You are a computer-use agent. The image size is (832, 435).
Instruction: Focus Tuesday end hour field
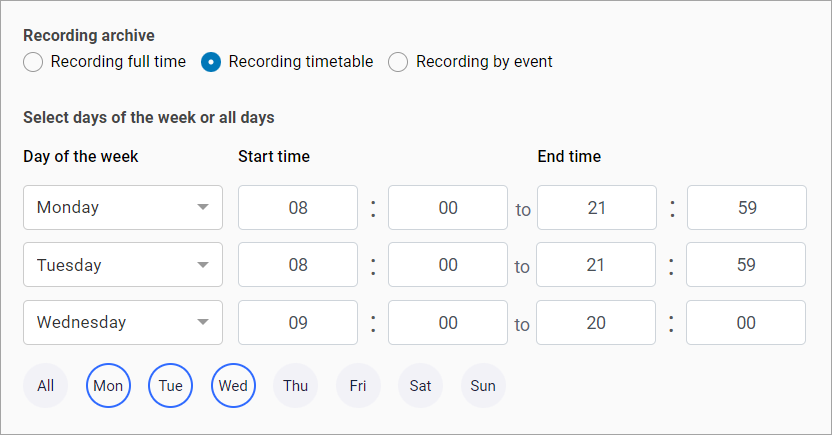(596, 266)
